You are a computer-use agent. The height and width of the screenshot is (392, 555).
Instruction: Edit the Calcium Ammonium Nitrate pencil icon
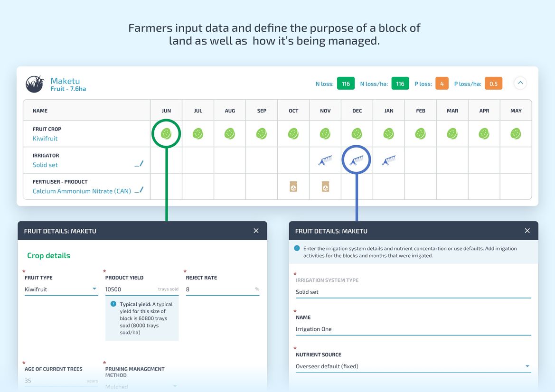139,190
